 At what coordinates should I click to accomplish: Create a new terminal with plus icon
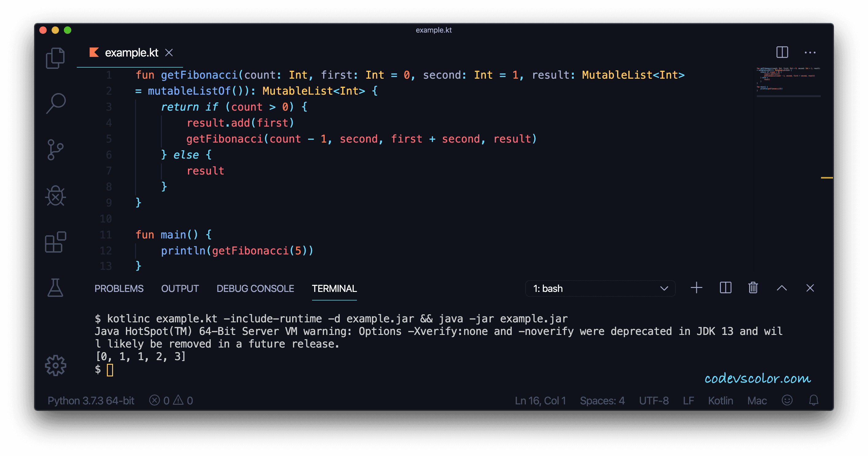coord(696,288)
